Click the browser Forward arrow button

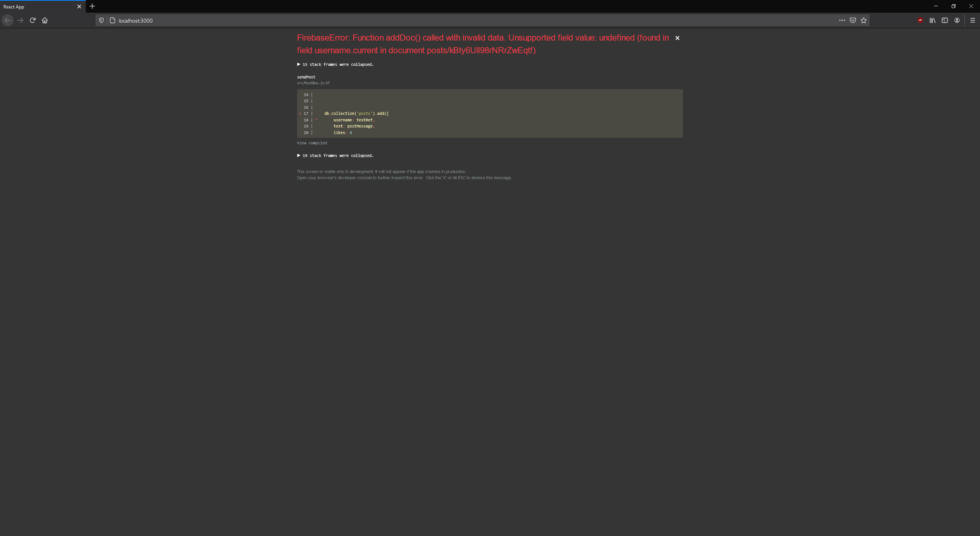[20, 20]
